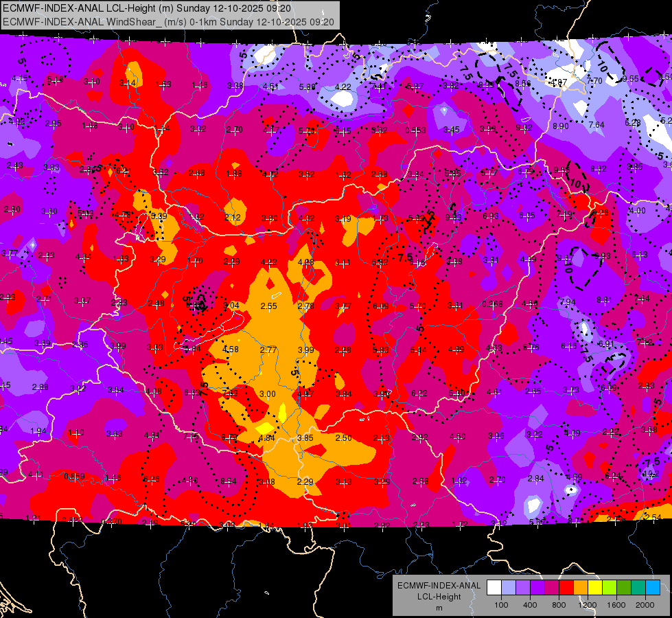Viewport: 672px width, 618px height.
Task: Click the WindShear 0-1km title line
Action: pyautogui.click(x=168, y=22)
